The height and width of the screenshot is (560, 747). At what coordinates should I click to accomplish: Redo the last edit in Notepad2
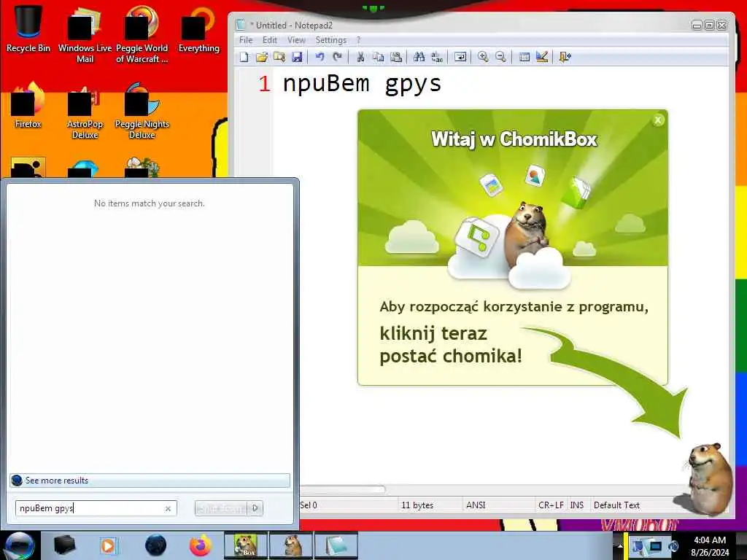click(337, 57)
